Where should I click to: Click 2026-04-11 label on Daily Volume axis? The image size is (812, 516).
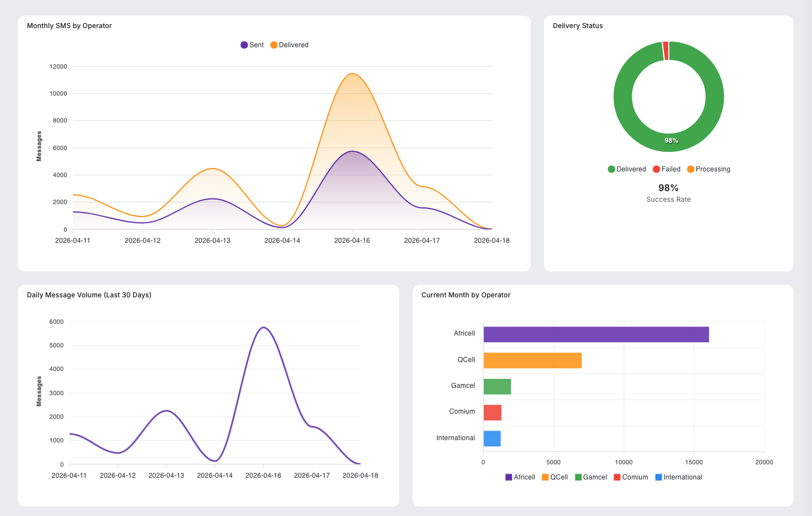(69, 476)
